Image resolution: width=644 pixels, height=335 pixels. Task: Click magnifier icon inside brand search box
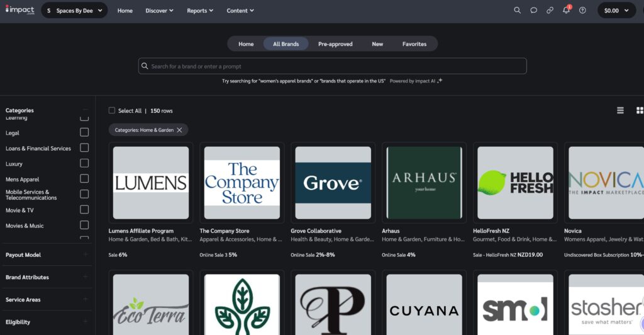[x=145, y=65]
